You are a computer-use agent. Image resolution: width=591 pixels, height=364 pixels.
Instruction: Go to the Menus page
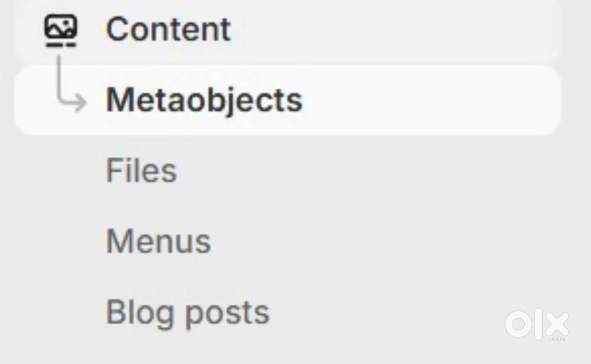point(158,242)
